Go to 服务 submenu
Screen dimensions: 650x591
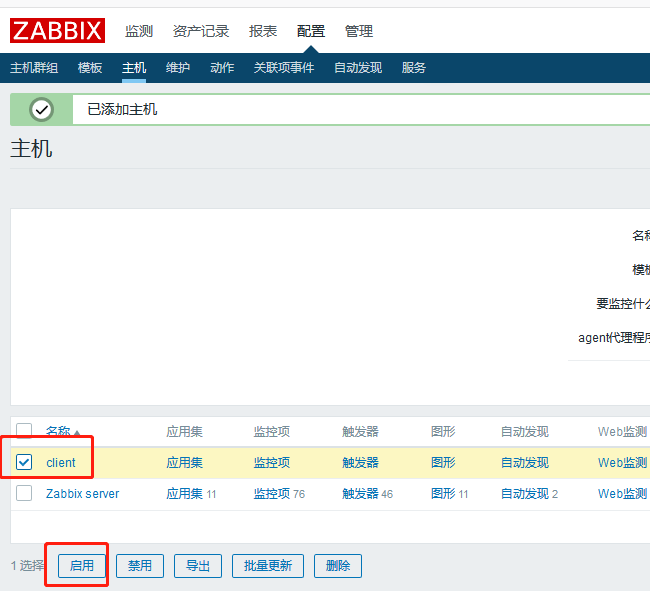pyautogui.click(x=414, y=68)
